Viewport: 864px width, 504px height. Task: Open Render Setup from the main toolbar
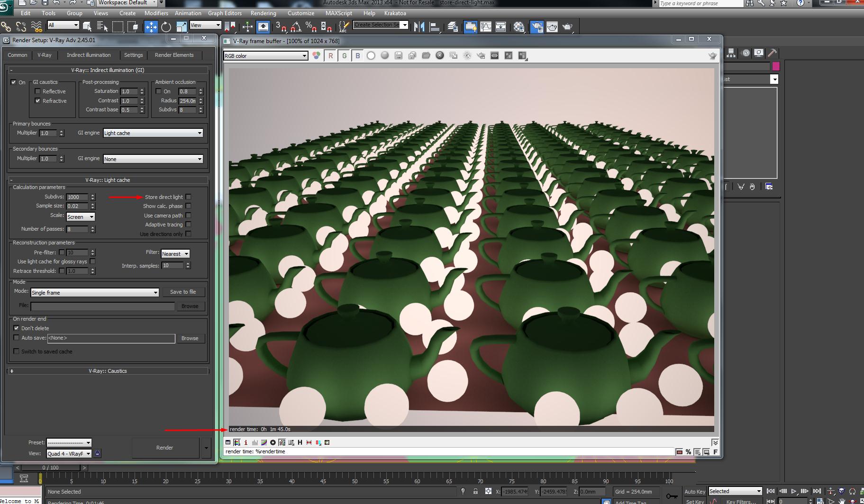point(537,27)
